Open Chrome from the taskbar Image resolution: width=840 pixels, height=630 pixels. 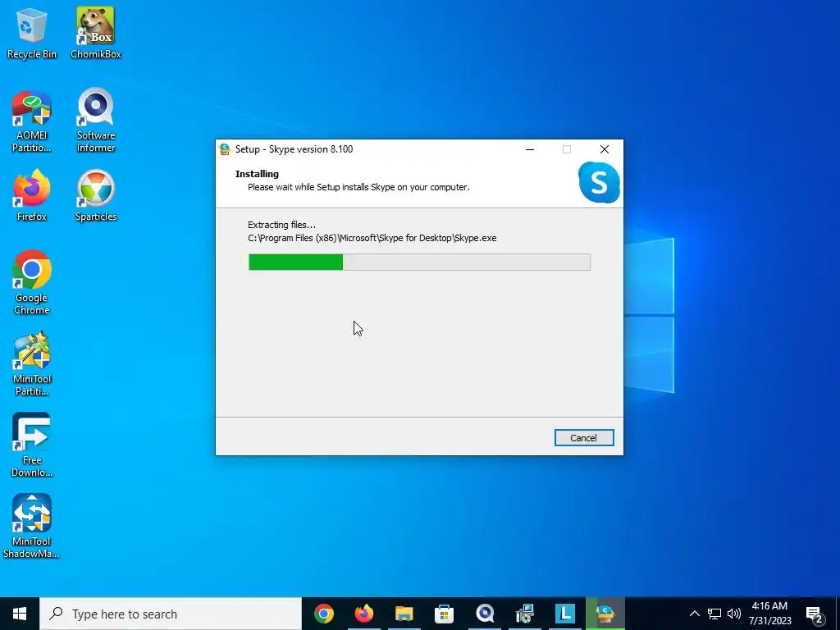tap(323, 614)
